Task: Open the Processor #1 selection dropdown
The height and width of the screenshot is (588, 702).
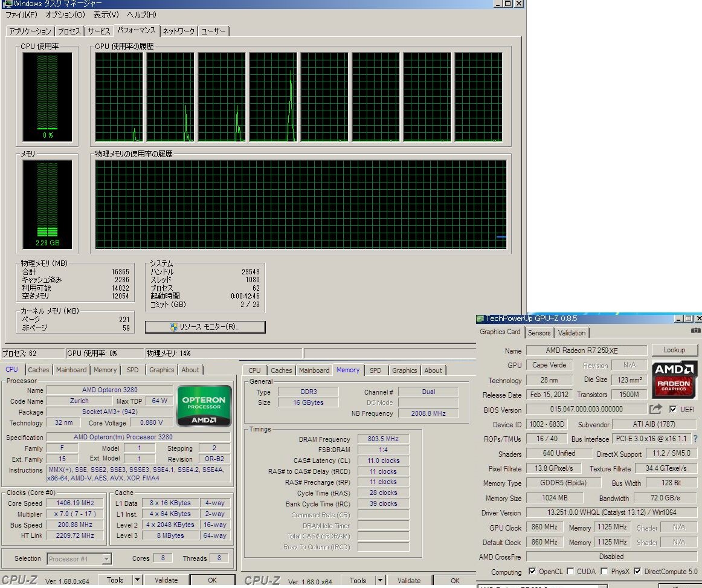Action: [x=106, y=559]
